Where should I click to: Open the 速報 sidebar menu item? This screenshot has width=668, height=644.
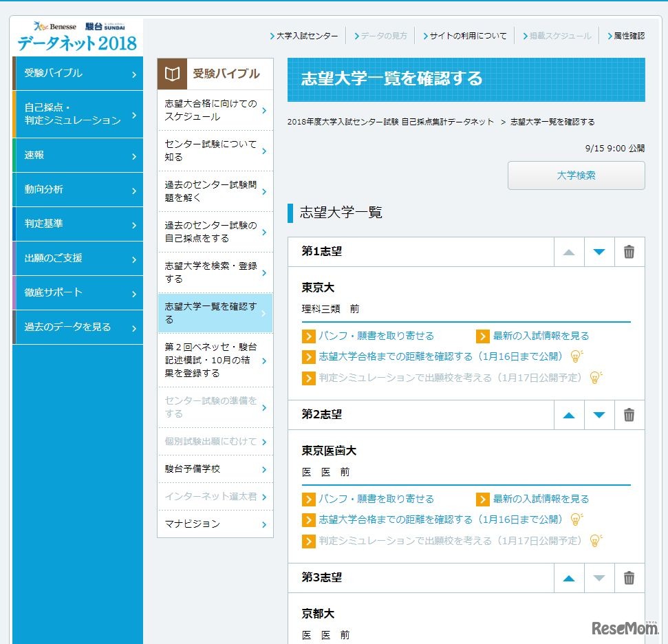(x=76, y=155)
